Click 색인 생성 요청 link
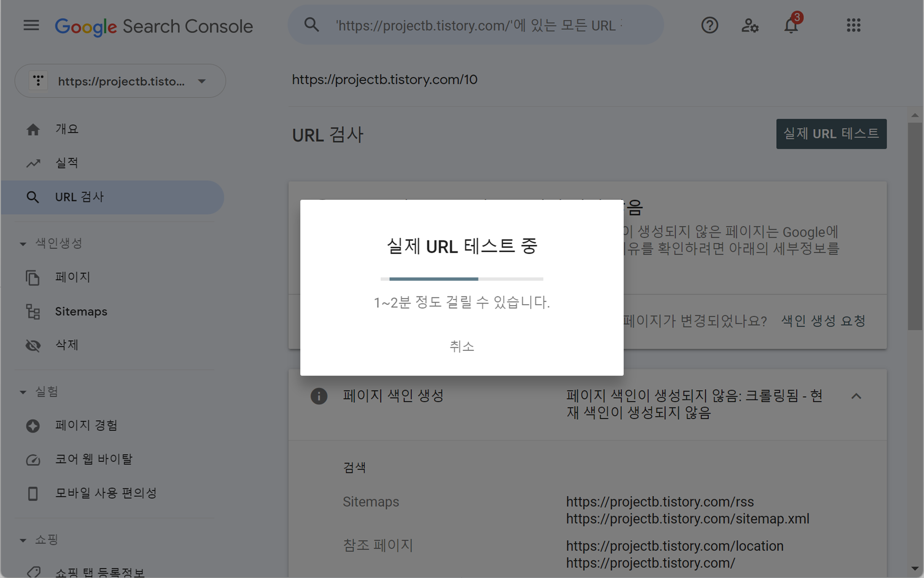The width and height of the screenshot is (924, 578). (x=823, y=321)
